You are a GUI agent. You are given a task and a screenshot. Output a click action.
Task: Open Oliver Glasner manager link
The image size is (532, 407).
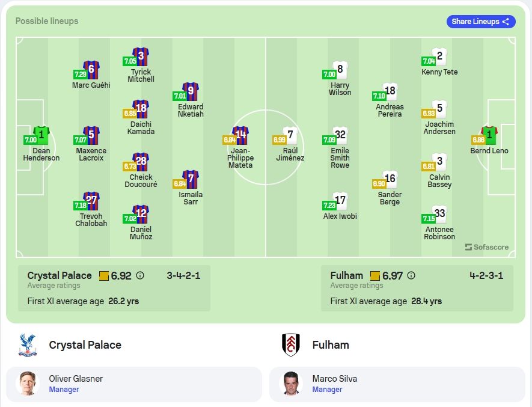(64, 390)
